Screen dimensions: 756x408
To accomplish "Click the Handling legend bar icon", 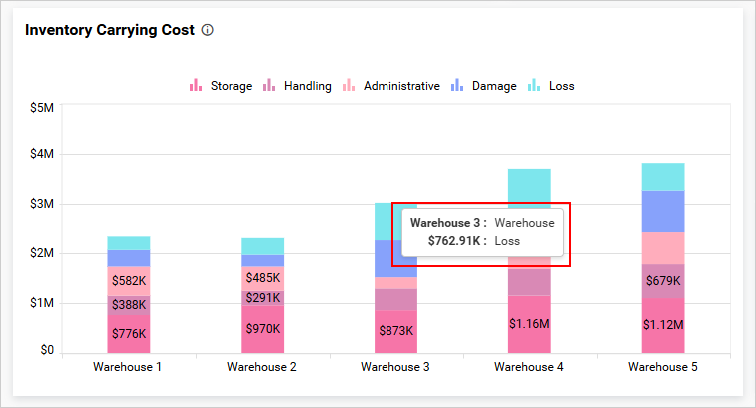I will (x=269, y=86).
